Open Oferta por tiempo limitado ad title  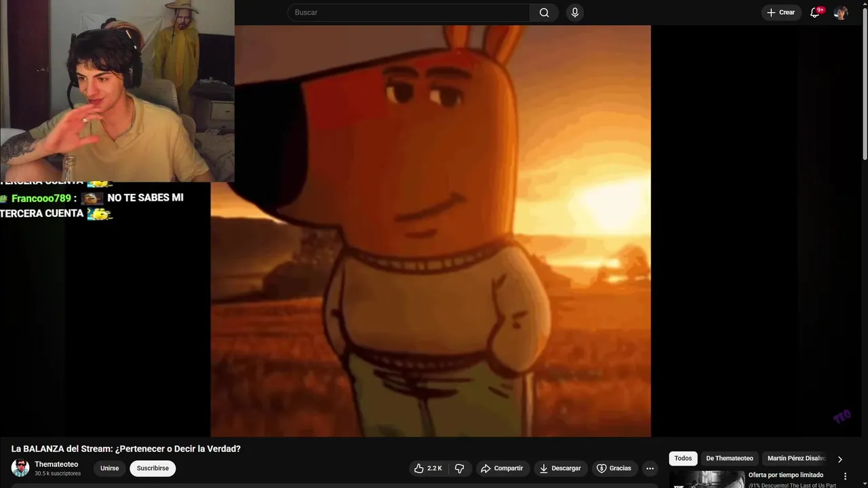coord(786,475)
